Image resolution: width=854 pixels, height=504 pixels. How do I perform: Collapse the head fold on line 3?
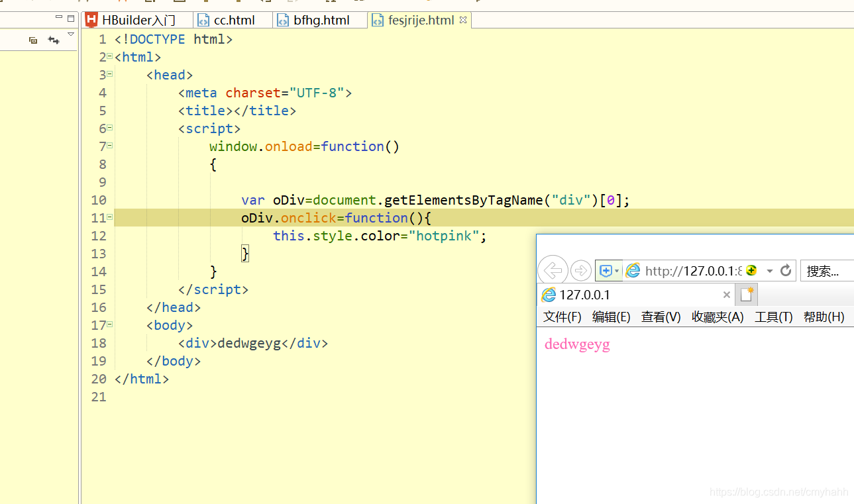pyautogui.click(x=110, y=75)
